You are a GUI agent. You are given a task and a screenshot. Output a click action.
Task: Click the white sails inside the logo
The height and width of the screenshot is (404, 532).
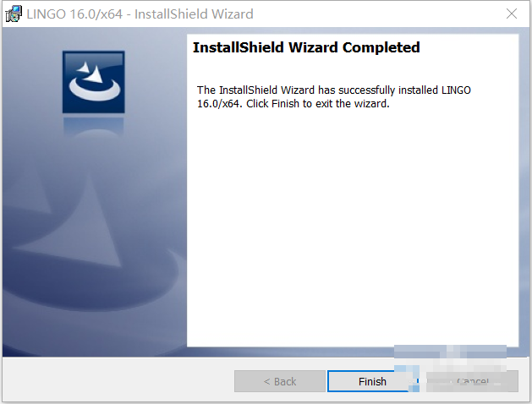pos(90,72)
